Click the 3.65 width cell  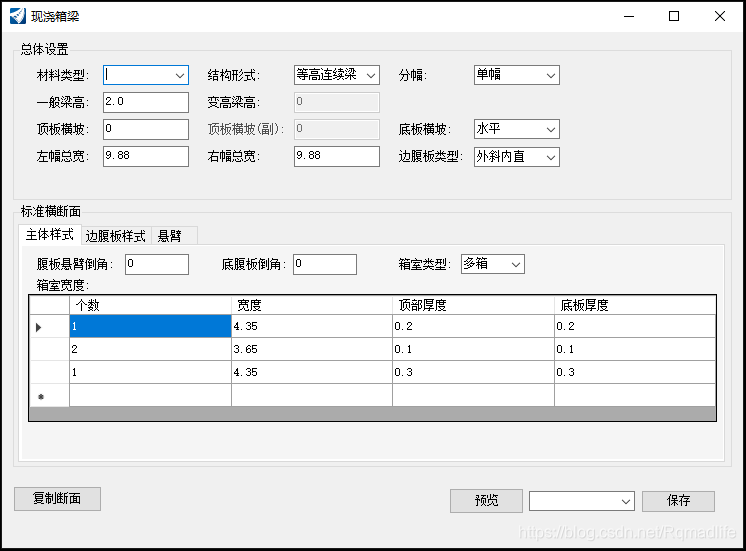click(312, 349)
